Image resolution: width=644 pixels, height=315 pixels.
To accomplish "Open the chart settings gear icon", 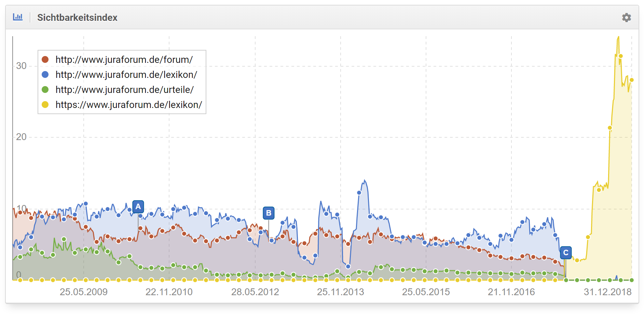I will (x=626, y=17).
